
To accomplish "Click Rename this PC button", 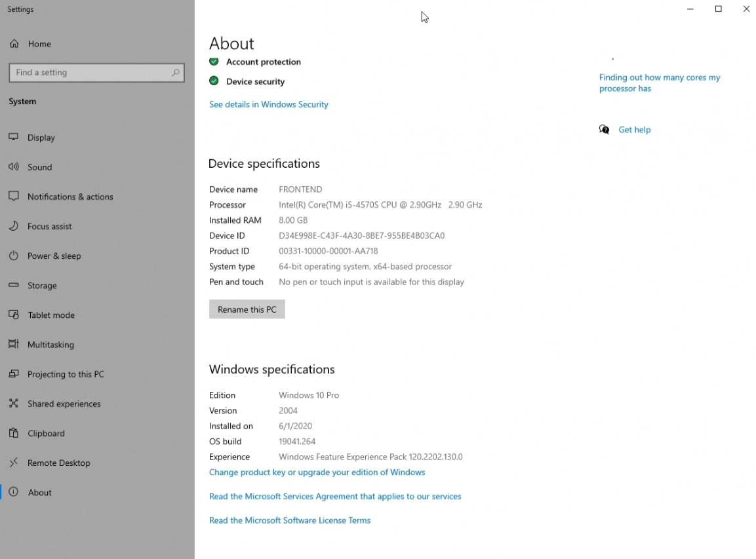I will pyautogui.click(x=247, y=309).
